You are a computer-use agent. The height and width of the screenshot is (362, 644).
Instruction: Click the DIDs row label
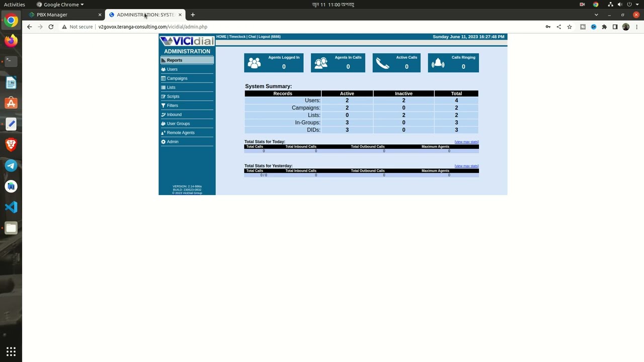pos(313,130)
